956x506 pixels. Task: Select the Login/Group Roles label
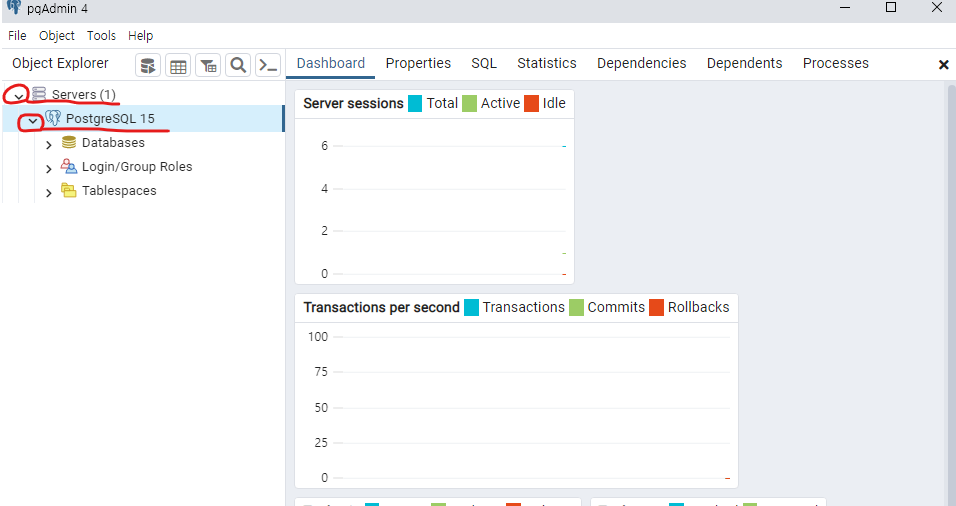137,166
